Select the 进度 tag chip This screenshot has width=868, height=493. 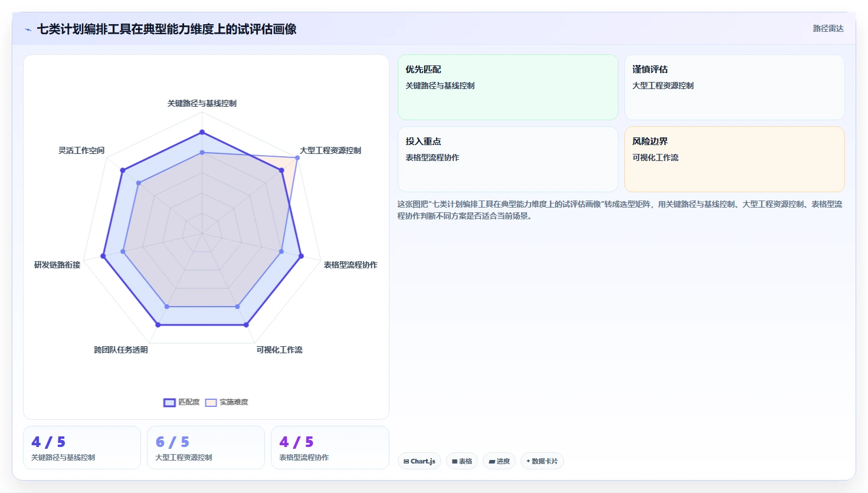click(x=499, y=461)
